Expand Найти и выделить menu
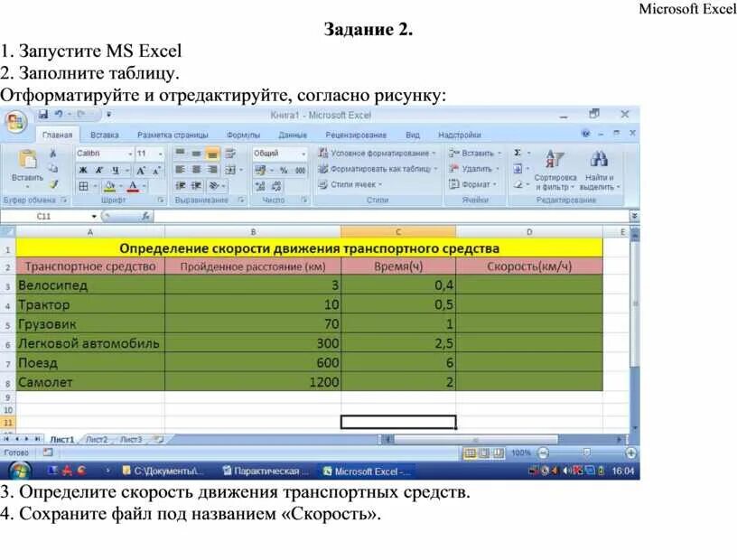 (600, 170)
